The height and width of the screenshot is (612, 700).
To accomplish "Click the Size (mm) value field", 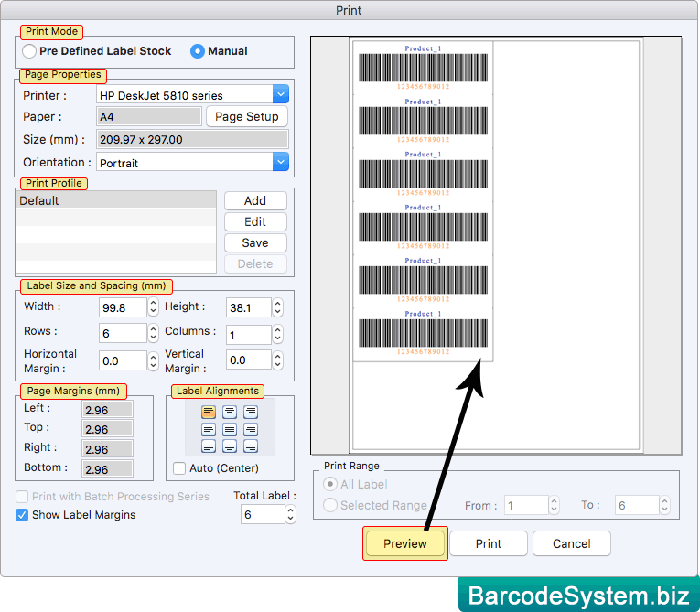I will (x=192, y=139).
